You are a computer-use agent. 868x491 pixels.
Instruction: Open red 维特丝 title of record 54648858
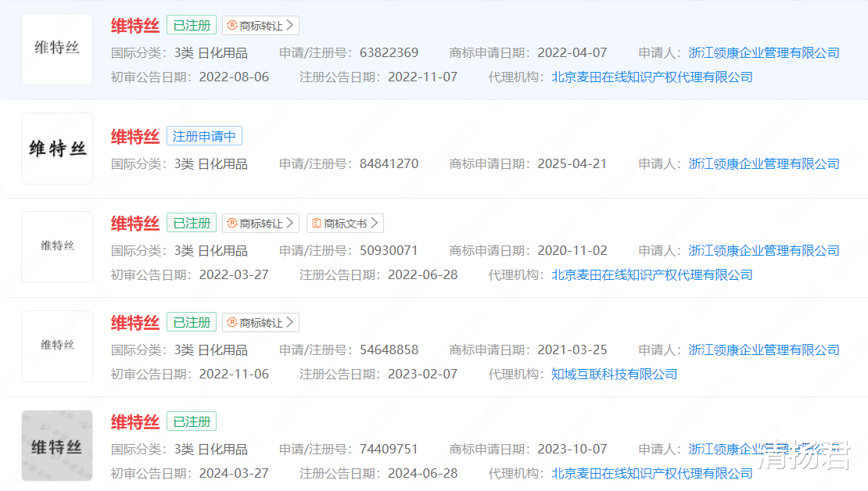[135, 322]
